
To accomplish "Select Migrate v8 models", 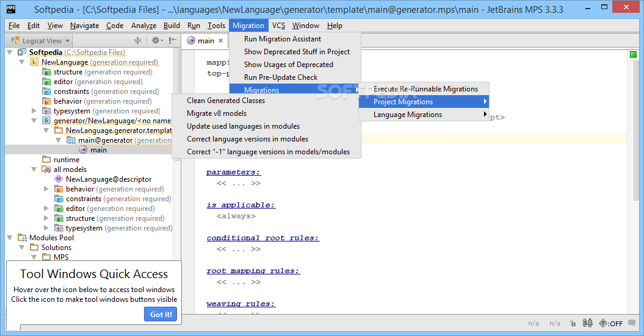I will tap(266, 113).
